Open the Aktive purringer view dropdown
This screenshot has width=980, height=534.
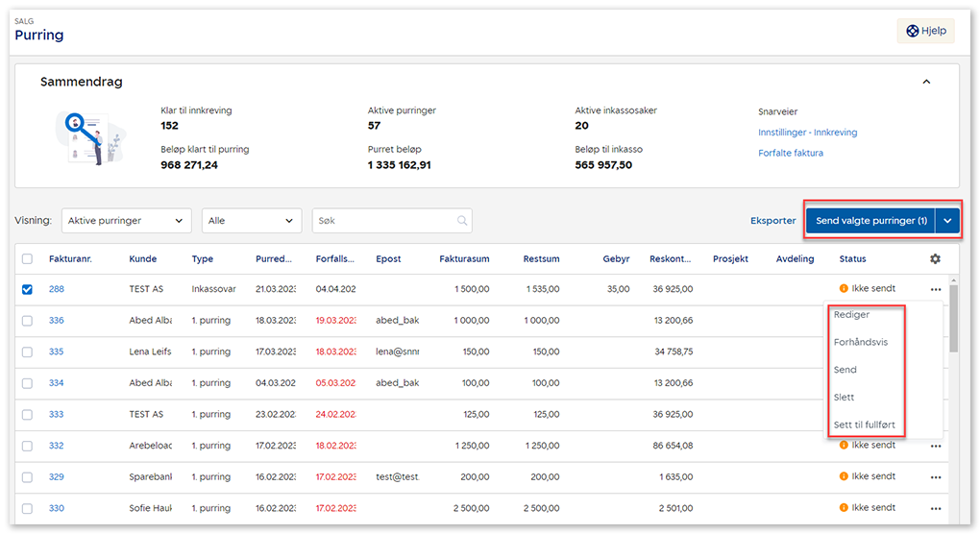click(x=127, y=221)
